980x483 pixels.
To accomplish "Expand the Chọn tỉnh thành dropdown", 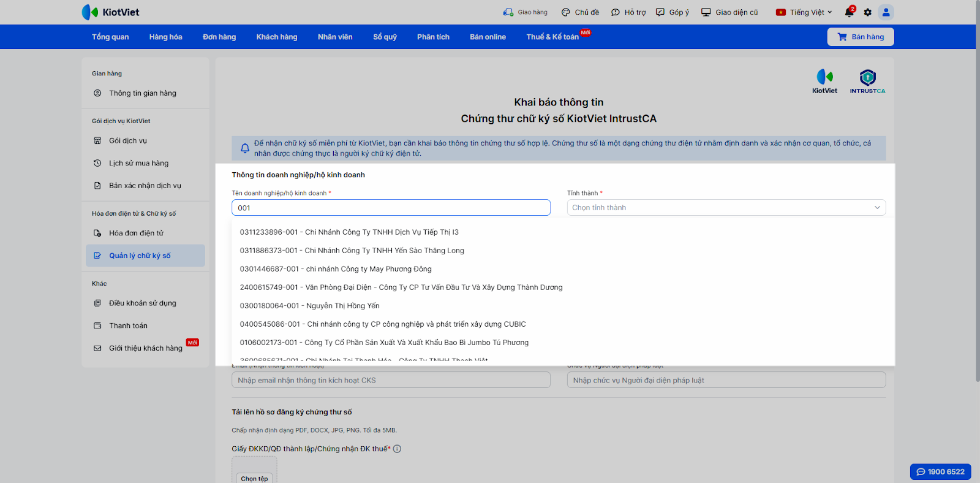I will (x=726, y=208).
